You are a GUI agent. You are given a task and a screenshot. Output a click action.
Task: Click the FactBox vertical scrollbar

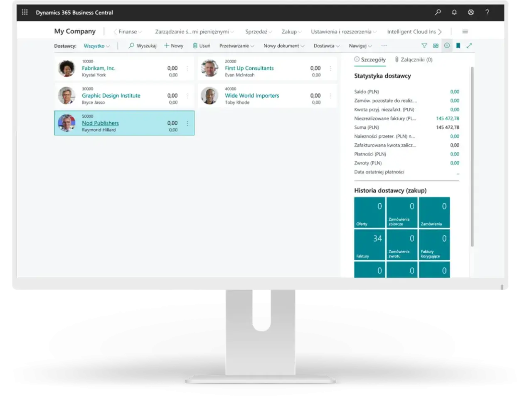tap(472, 157)
